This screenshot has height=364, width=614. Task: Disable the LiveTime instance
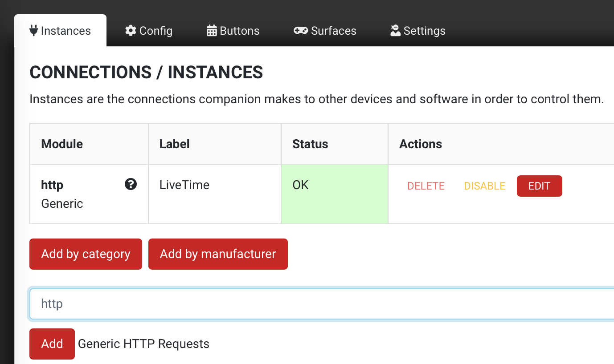pyautogui.click(x=485, y=186)
